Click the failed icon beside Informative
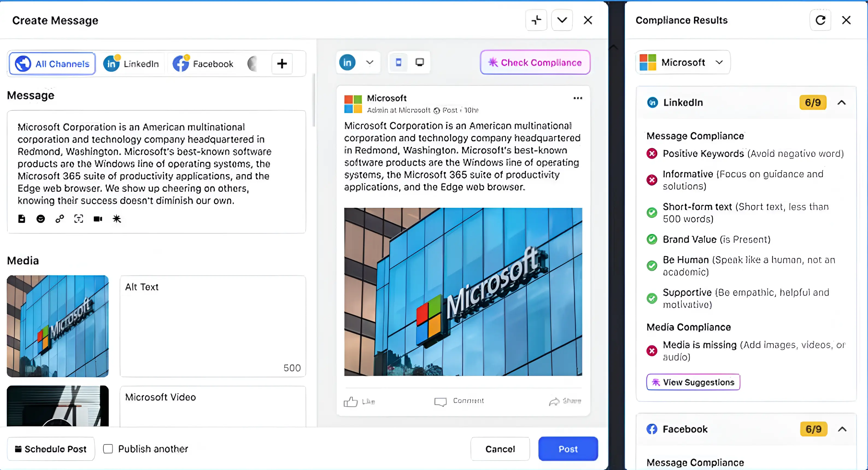Screen dimensions: 868x470 pos(652,180)
